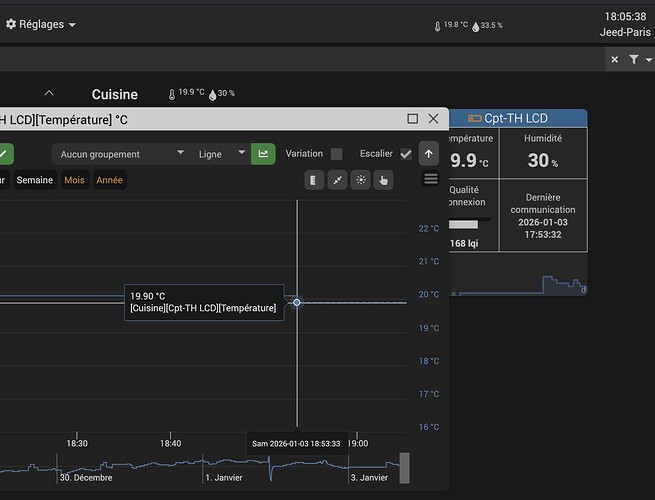This screenshot has height=500, width=655.
Task: Enable the Variation checkbox
Action: click(x=336, y=154)
